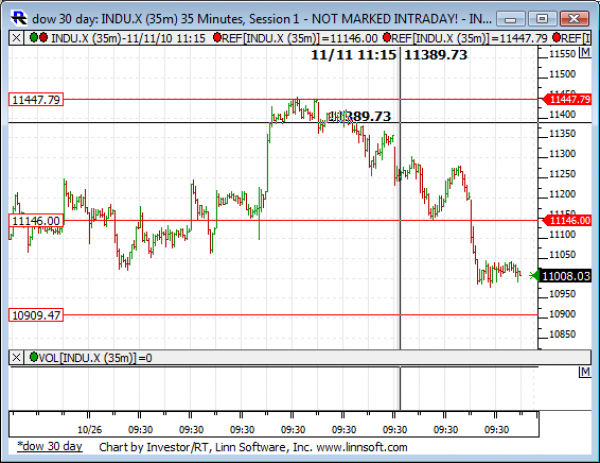Click 11500 on the price scale
Viewport: 600px width, 463px height.
tap(562, 74)
